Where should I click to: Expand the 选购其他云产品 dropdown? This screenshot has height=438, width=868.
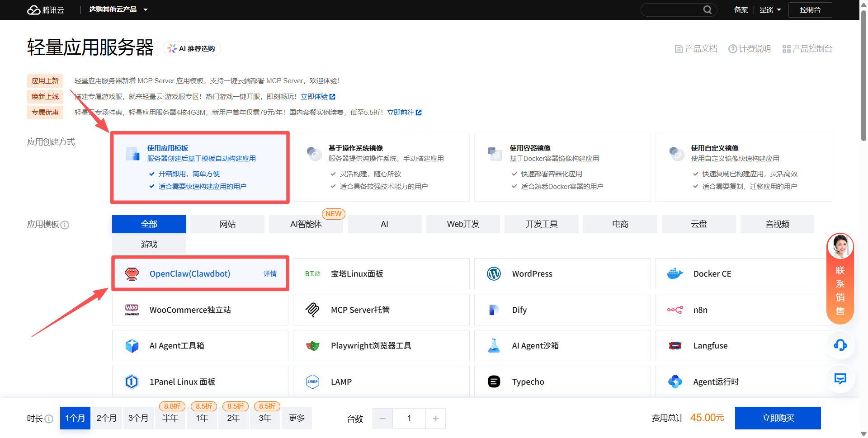tap(118, 9)
